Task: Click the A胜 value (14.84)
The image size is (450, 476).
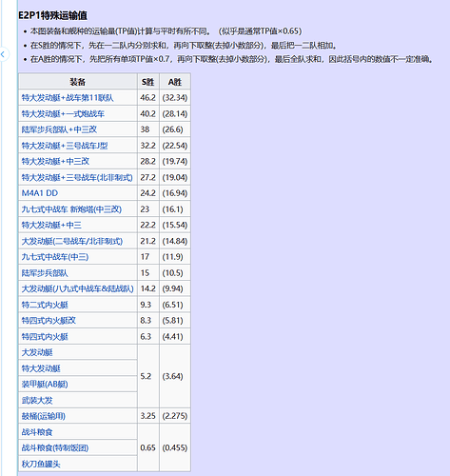Action: click(x=175, y=241)
